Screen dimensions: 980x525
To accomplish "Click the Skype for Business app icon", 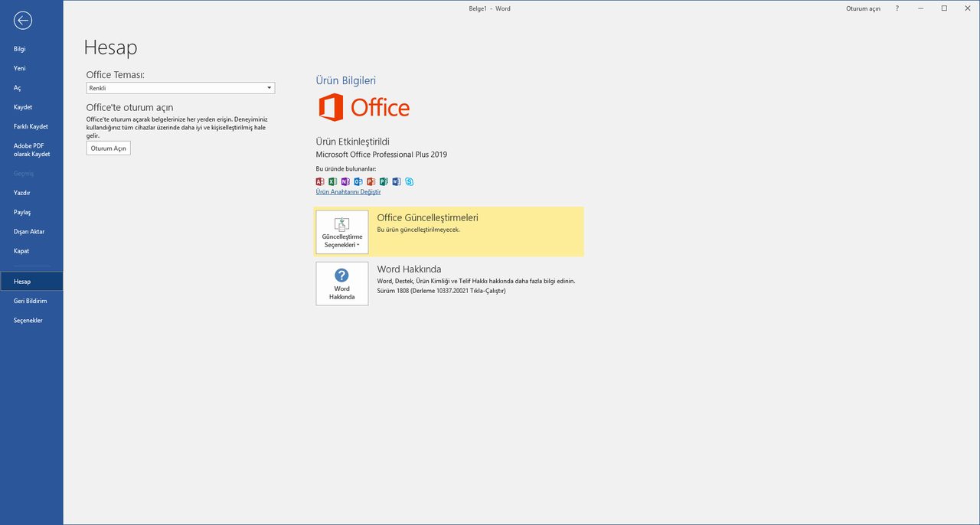I will 410,181.
